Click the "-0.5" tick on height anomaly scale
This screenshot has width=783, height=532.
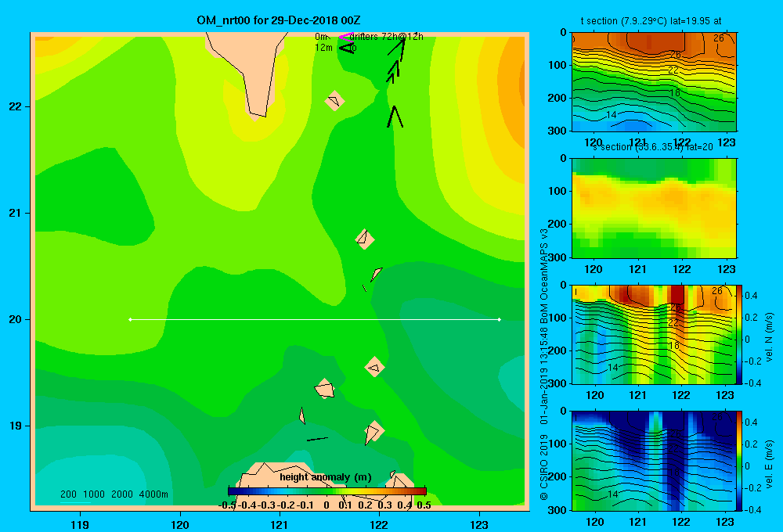pos(227,505)
